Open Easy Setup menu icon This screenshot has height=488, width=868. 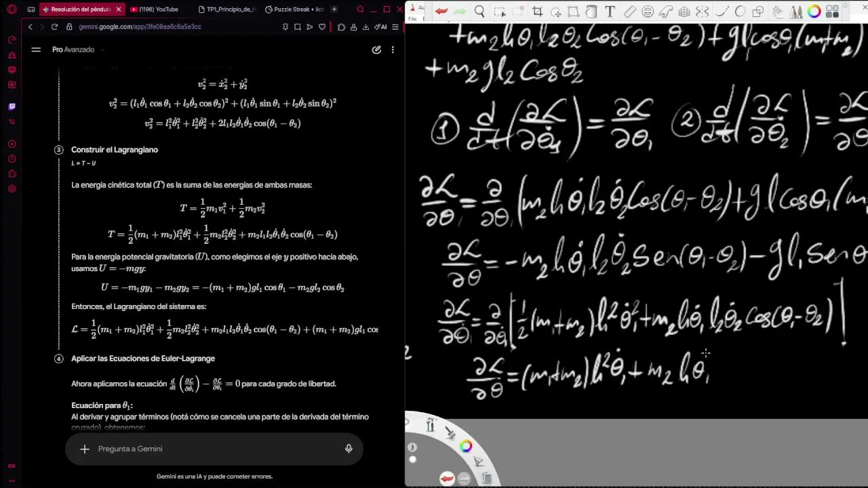click(x=395, y=26)
